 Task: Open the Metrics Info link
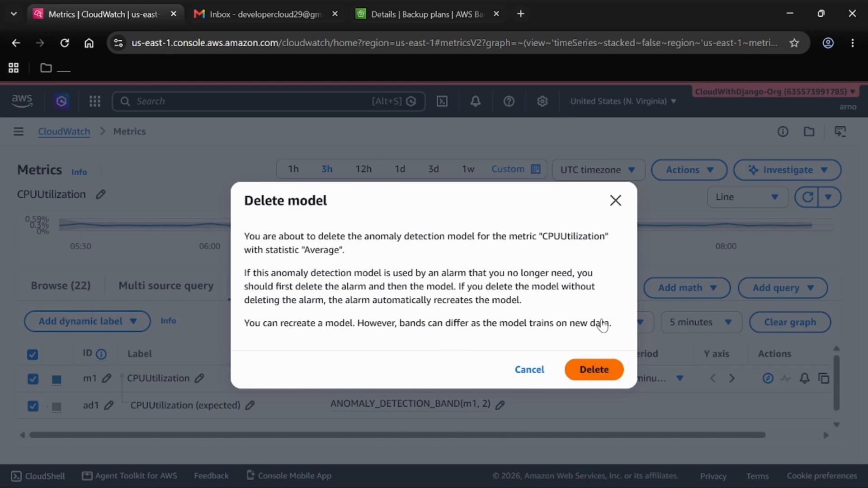[x=79, y=172]
